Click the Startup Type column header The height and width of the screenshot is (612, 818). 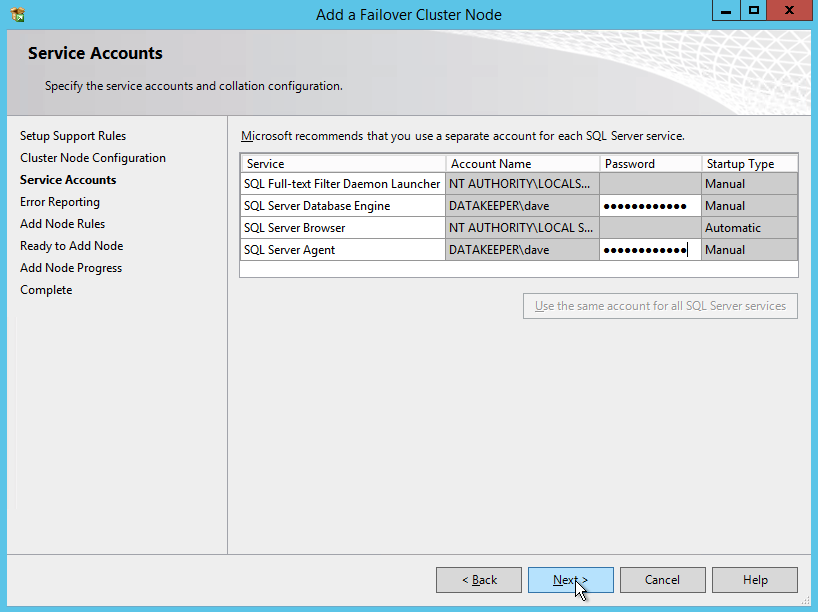[x=749, y=164]
